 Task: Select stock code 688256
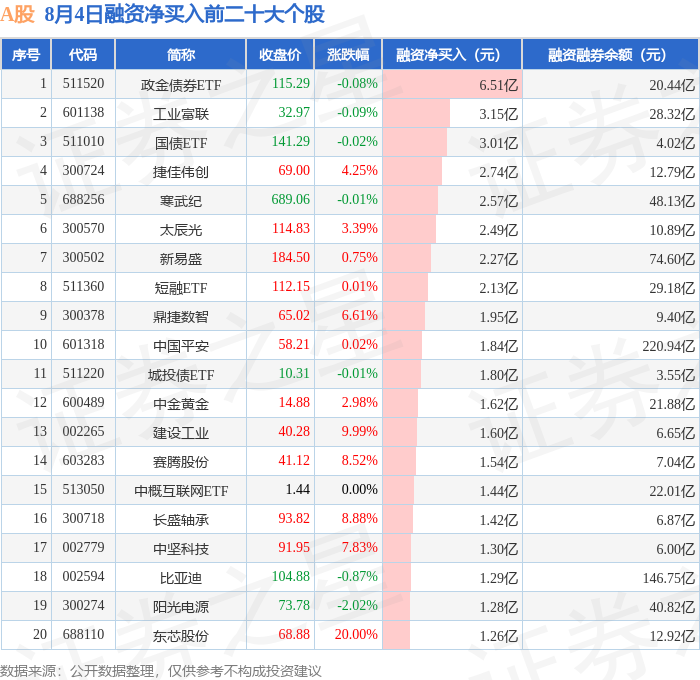(83, 200)
